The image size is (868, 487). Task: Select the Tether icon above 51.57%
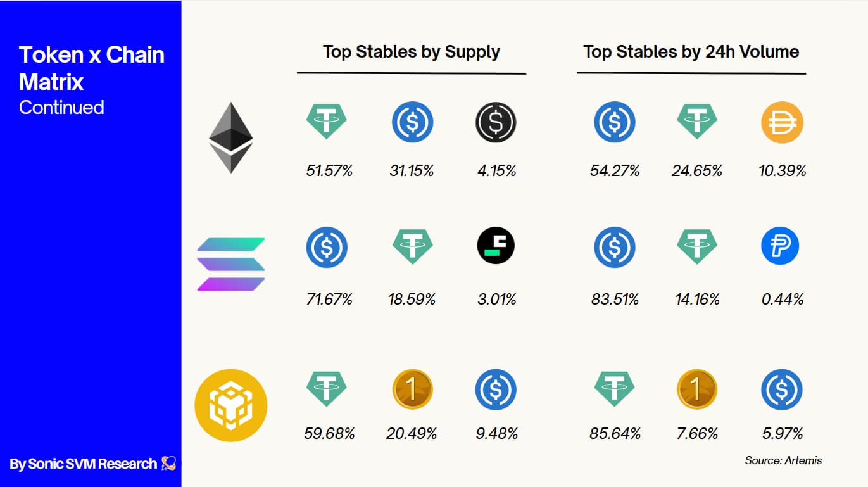click(x=327, y=121)
